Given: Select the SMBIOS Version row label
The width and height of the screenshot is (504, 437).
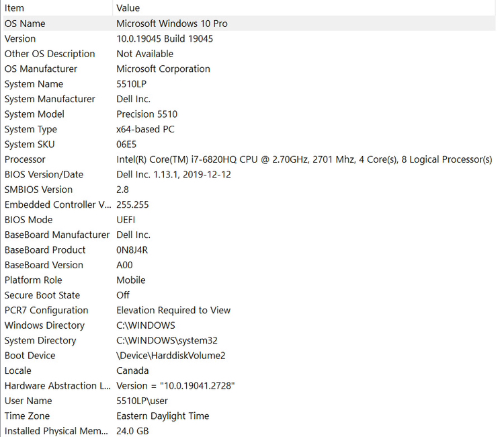Looking at the screenshot, I should coord(38,190).
